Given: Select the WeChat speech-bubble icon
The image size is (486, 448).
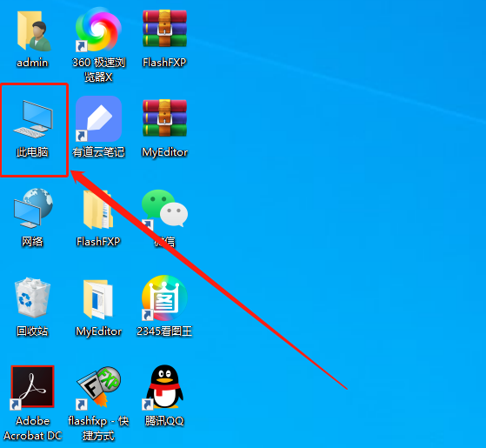Looking at the screenshot, I should point(164,209).
